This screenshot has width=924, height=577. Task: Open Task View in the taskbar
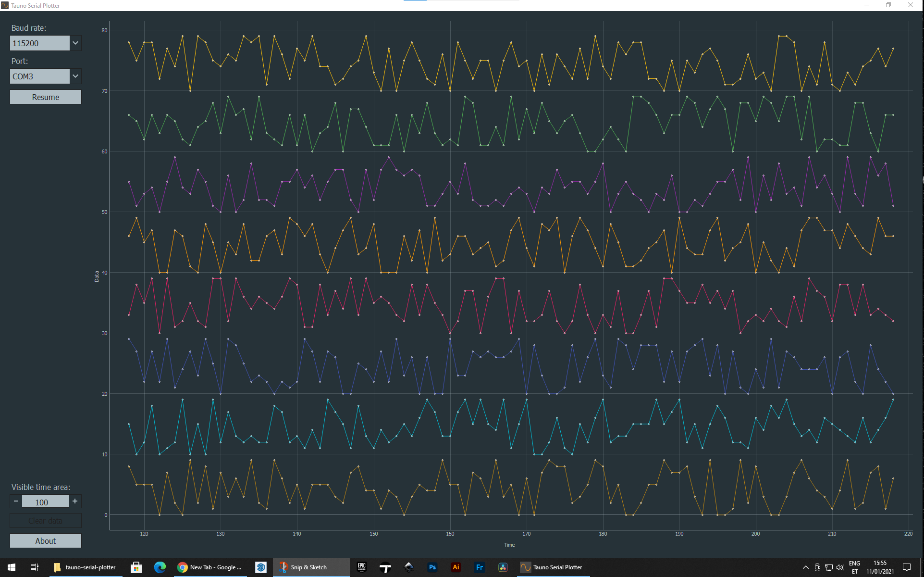click(35, 567)
